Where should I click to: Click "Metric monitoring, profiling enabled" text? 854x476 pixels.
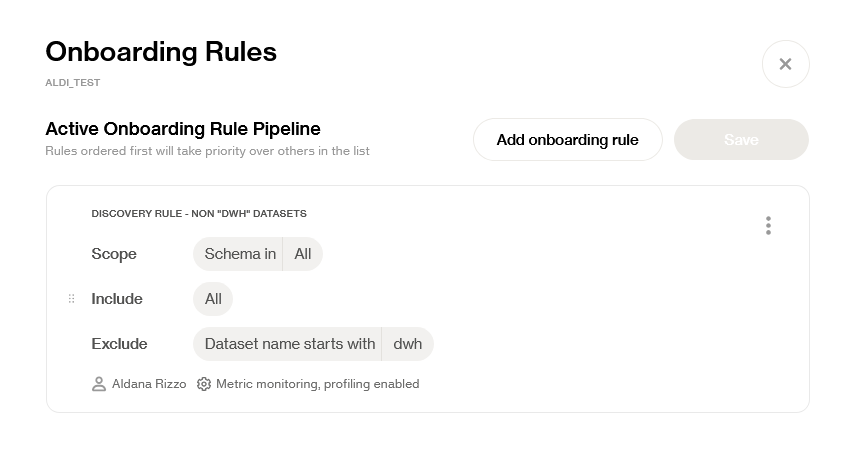pyautogui.click(x=317, y=384)
